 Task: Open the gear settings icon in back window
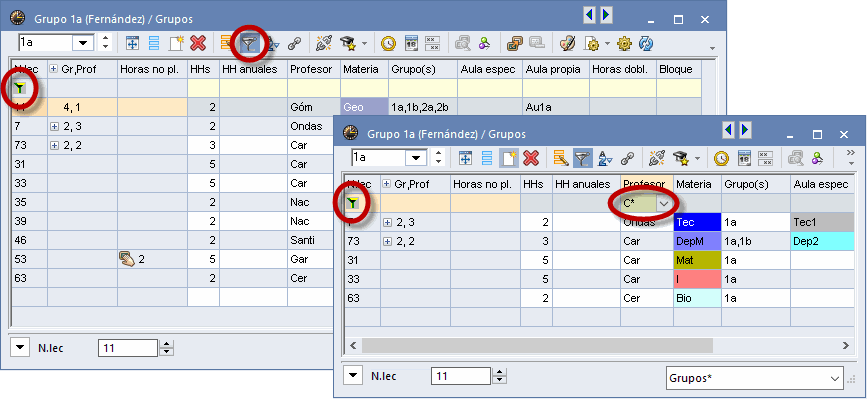(624, 43)
